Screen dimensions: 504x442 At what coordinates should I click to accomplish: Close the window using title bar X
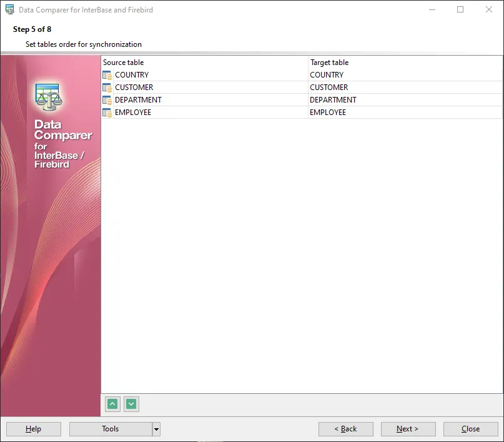(x=488, y=9)
